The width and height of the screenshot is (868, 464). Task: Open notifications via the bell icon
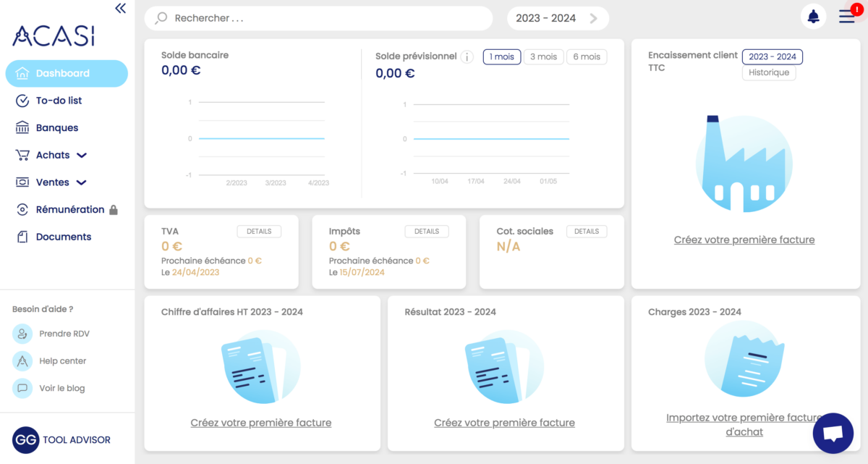tap(813, 16)
